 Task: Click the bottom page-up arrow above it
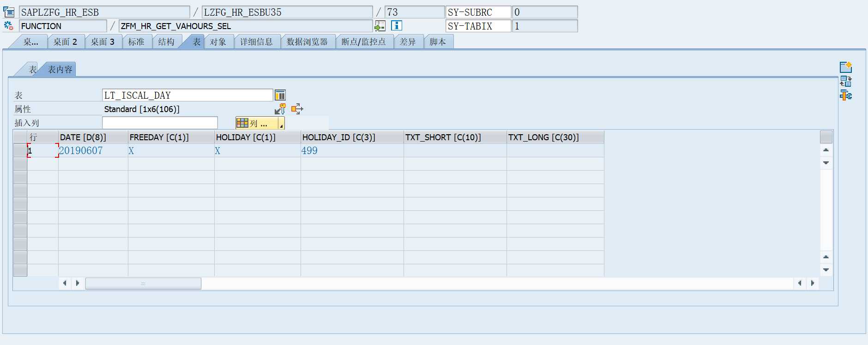[x=826, y=257]
